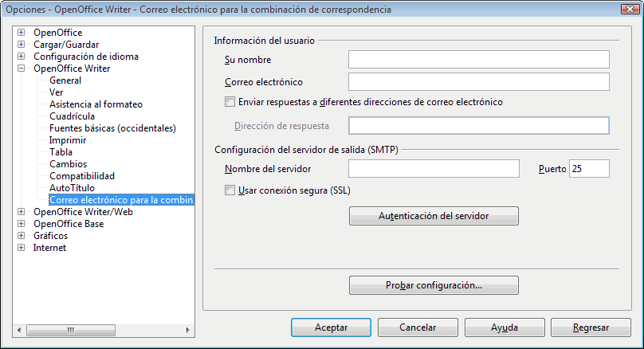Expand the Cargar/Guardar node
The width and height of the screenshot is (644, 349).
pyautogui.click(x=22, y=45)
